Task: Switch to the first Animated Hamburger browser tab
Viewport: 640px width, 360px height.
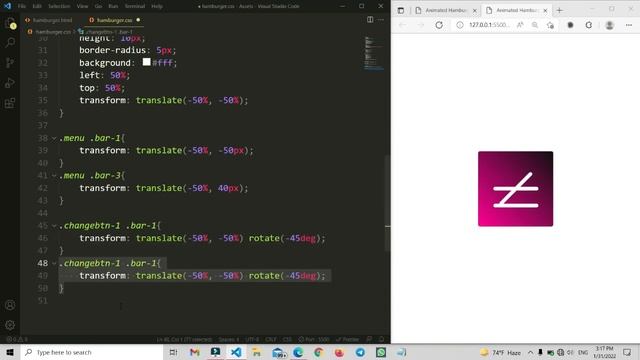Action: 446,11
